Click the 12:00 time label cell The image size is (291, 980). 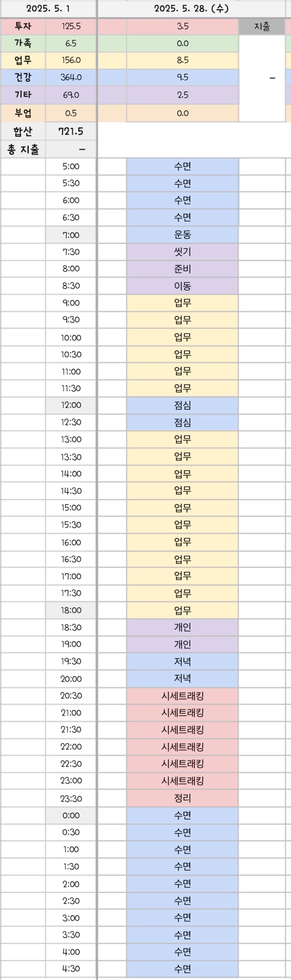coord(71,405)
